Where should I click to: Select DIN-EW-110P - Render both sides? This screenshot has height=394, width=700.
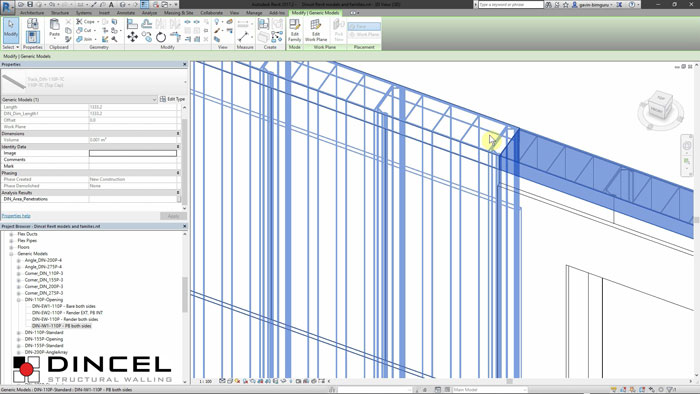65,319
